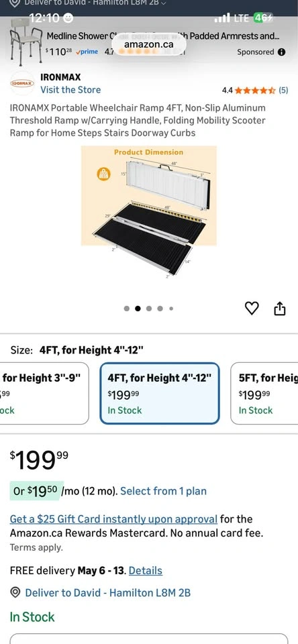The image size is (298, 644).
Task: Open Select from 1 plan options
Action: (x=163, y=491)
